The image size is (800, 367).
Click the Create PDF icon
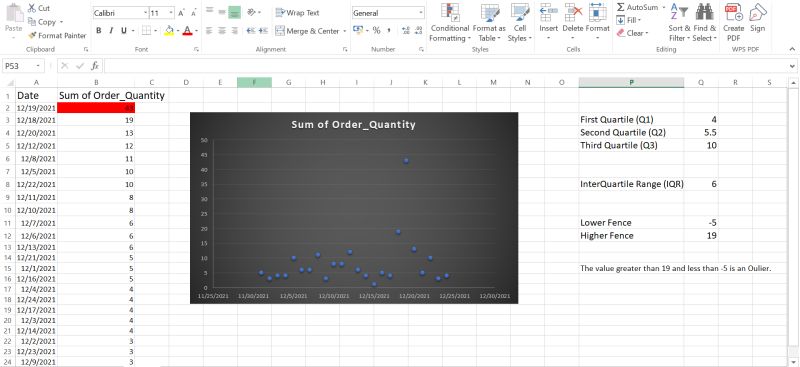pos(733,11)
